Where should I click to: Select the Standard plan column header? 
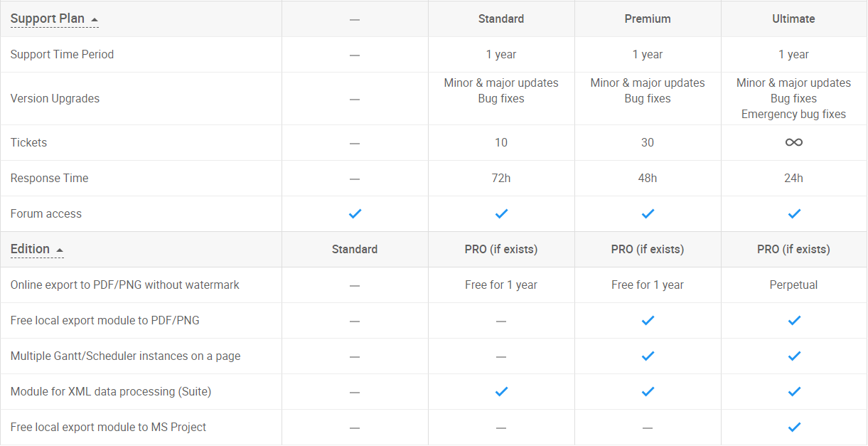click(501, 18)
